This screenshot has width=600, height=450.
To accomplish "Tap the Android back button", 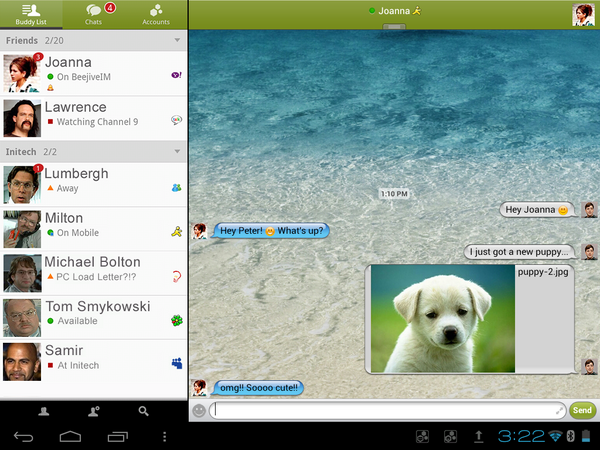I will 23,437.
